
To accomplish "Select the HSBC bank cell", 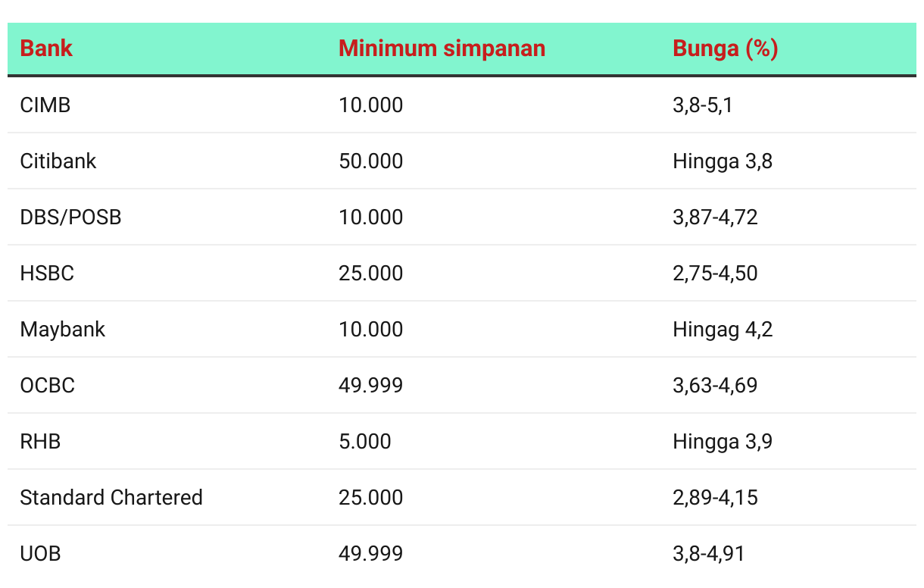I will pyautogui.click(x=47, y=274).
